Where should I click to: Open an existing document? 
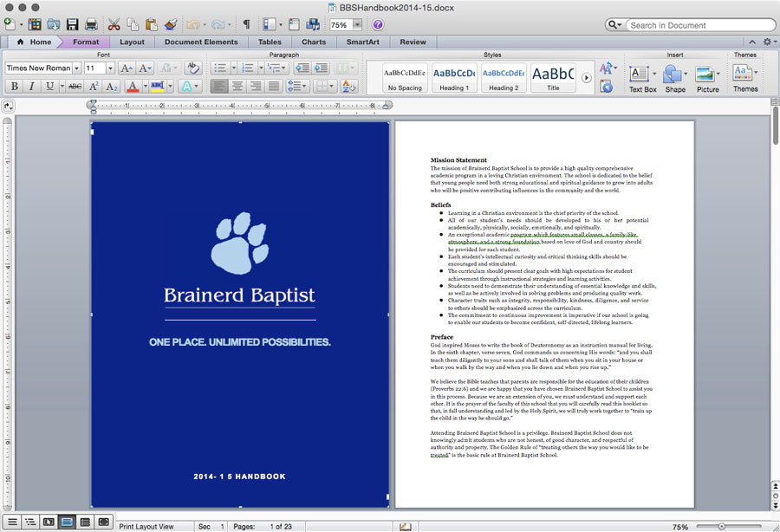pos(53,24)
